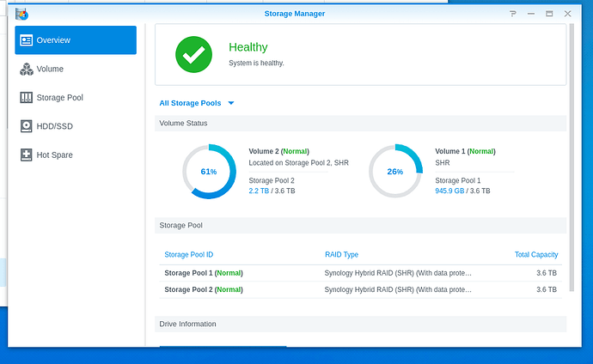Sort by the RAID Type column header
This screenshot has height=364, width=593.
point(341,254)
